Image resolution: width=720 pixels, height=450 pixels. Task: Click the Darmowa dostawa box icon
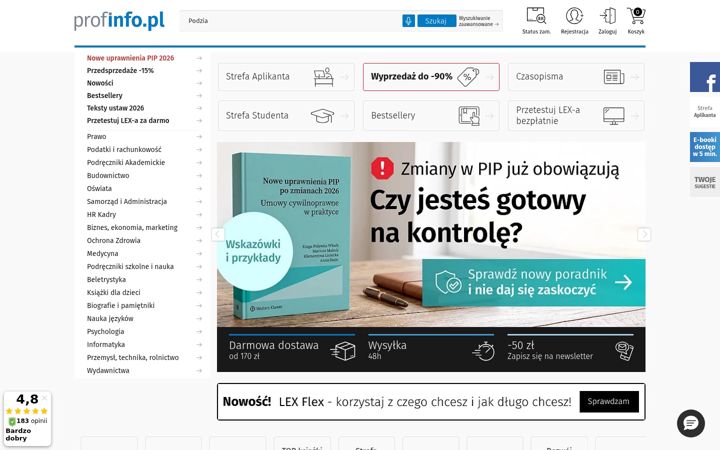343,351
